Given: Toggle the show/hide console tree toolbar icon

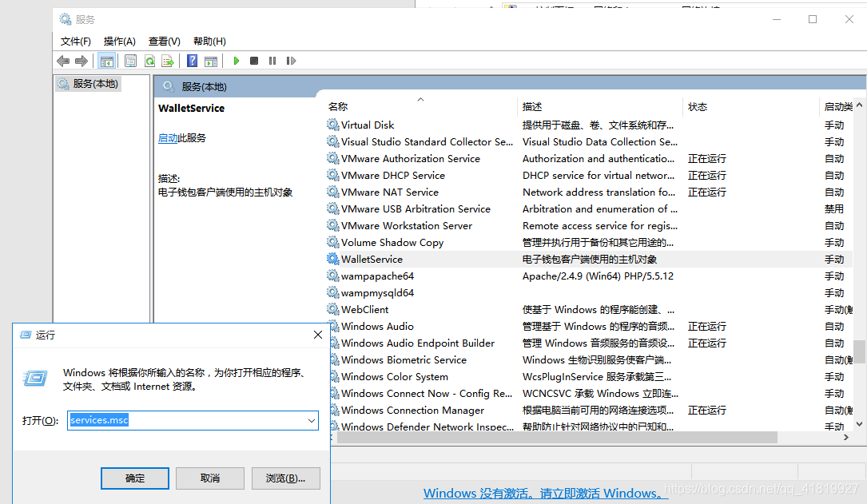Looking at the screenshot, I should (107, 61).
